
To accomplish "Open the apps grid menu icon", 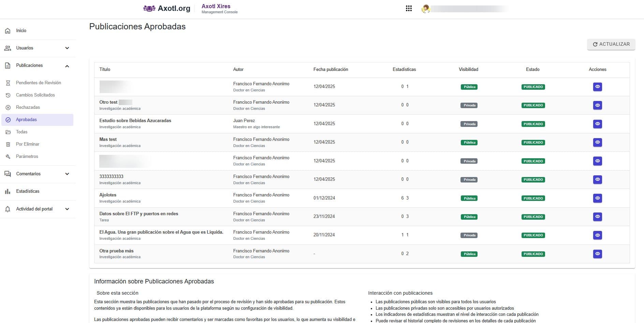I will coord(409,9).
